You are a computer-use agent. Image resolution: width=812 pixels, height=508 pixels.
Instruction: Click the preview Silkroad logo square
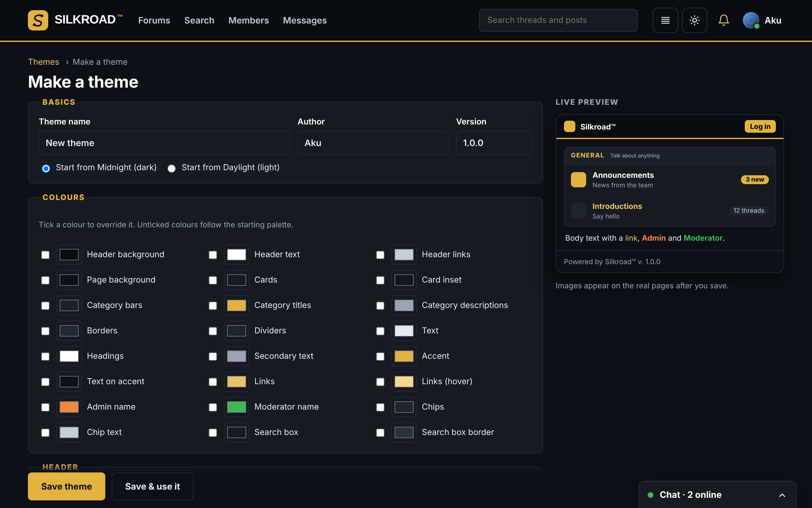[x=569, y=126]
